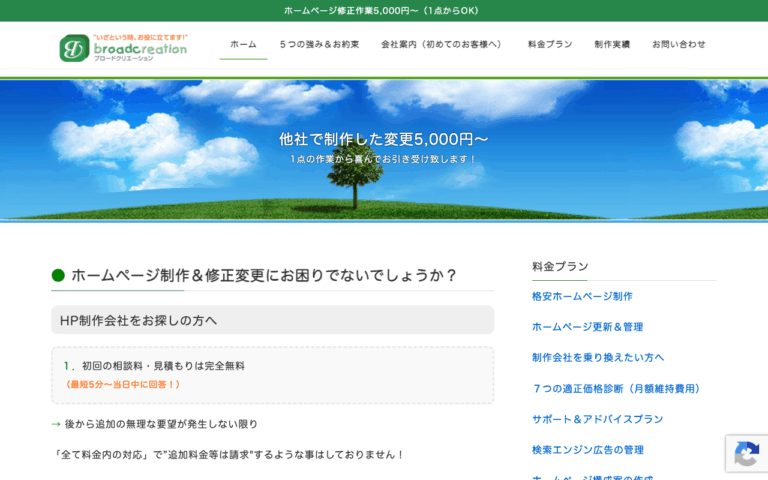Click the paragraph starting 「全て料金内の対応」
Viewport: 768px width, 480px height.
(228, 455)
